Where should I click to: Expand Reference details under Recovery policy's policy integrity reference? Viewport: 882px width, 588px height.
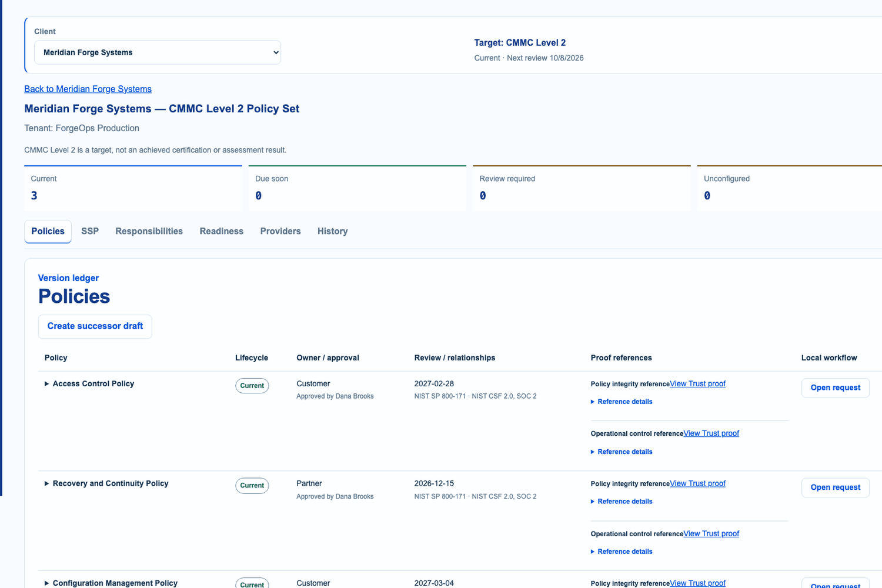point(622,502)
